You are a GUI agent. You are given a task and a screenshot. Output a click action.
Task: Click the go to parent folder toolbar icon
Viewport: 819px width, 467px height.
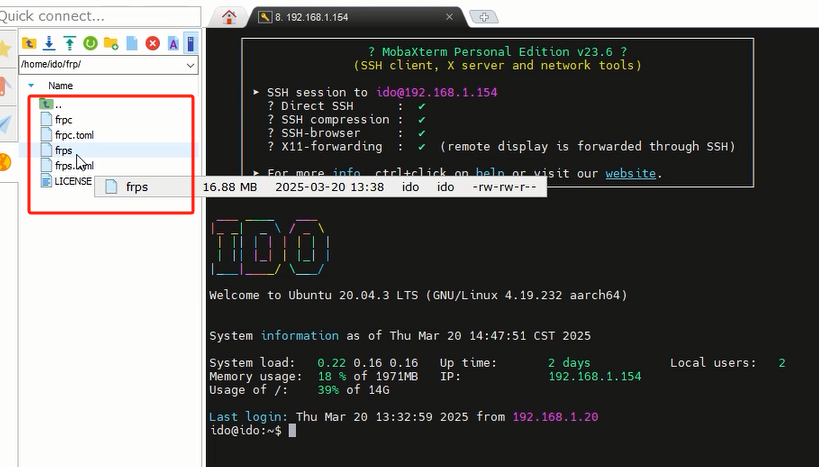click(28, 43)
